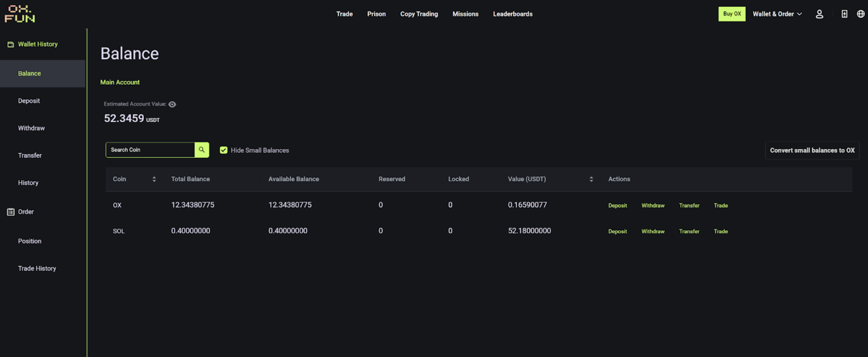Viewport: 868px width, 357px height.
Task: Click the SOL value 52.18000000
Action: tap(529, 231)
